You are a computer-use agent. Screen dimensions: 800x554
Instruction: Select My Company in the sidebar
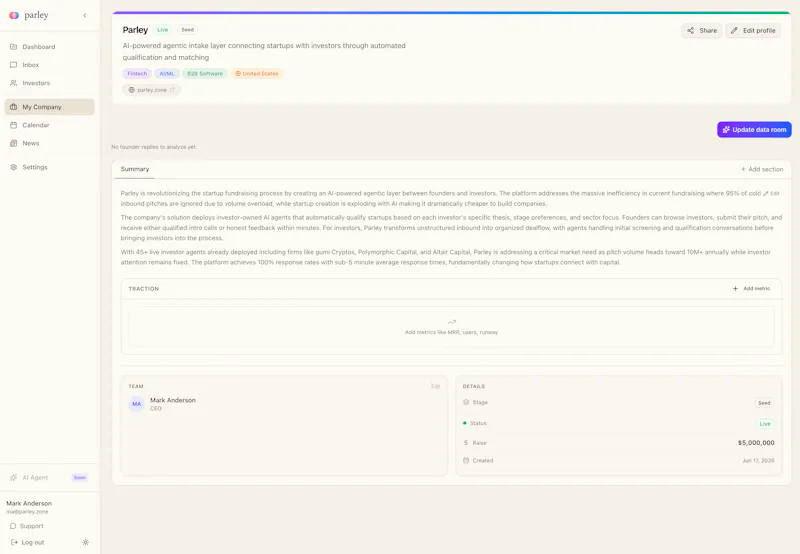pyautogui.click(x=49, y=107)
